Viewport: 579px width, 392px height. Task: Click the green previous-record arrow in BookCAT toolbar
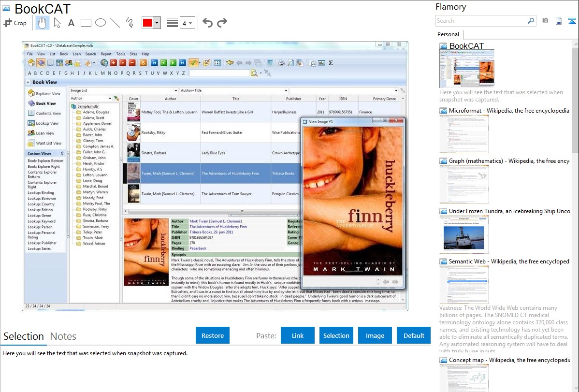163,63
